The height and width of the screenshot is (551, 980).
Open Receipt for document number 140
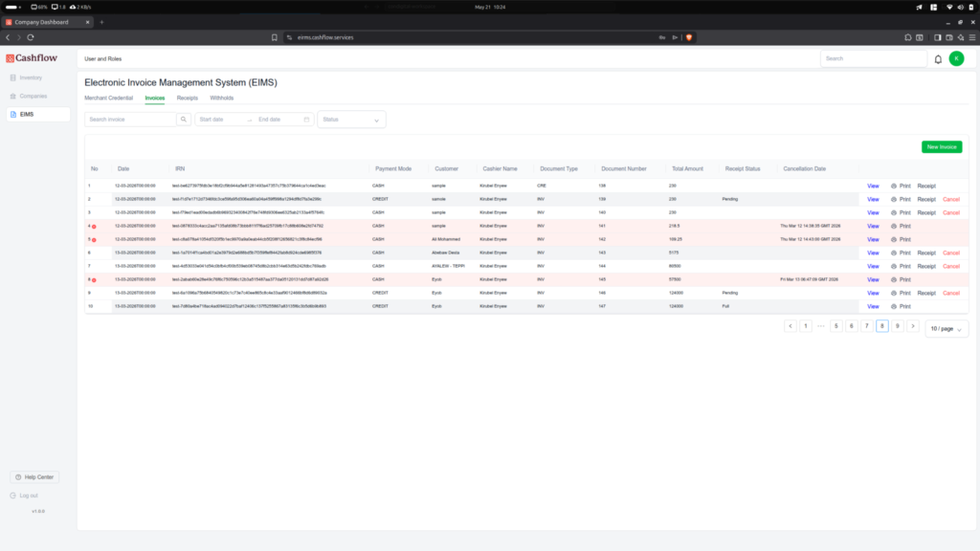click(926, 213)
